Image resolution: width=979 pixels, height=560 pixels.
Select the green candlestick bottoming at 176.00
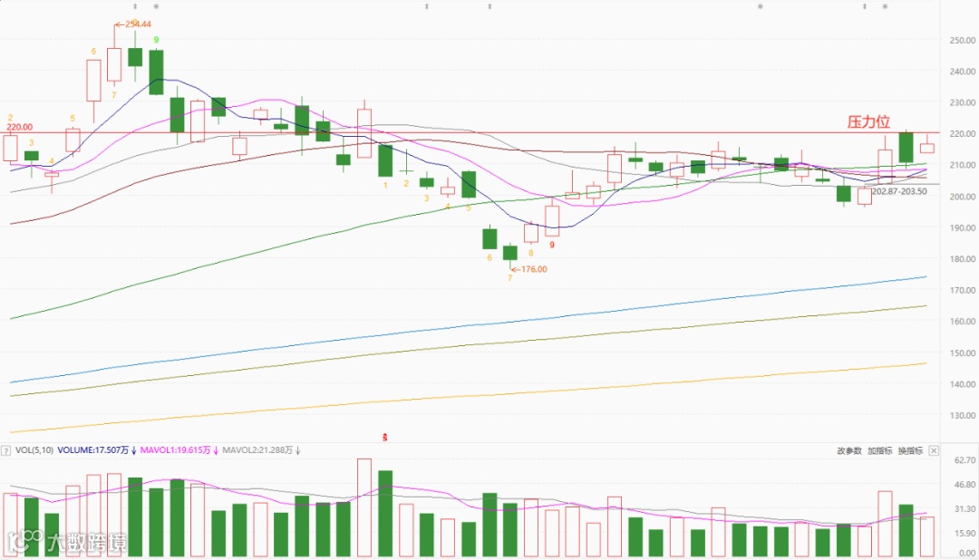pos(510,253)
